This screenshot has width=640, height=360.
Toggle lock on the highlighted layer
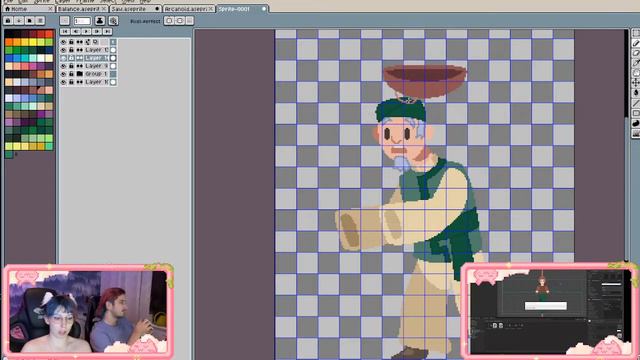(x=71, y=58)
